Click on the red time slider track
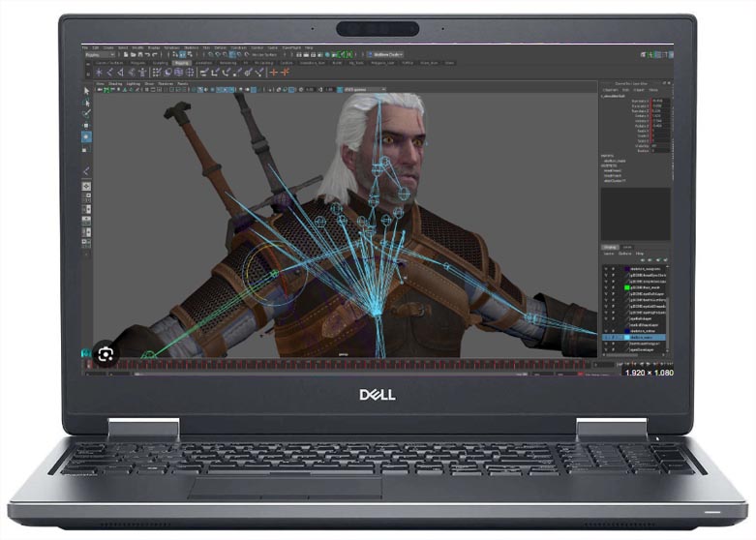Image resolution: width=756 pixels, height=540 pixels. click(x=338, y=364)
